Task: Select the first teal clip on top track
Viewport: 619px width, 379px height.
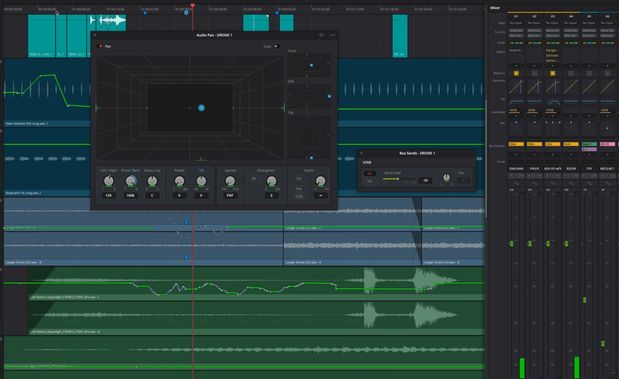Action: click(x=41, y=36)
